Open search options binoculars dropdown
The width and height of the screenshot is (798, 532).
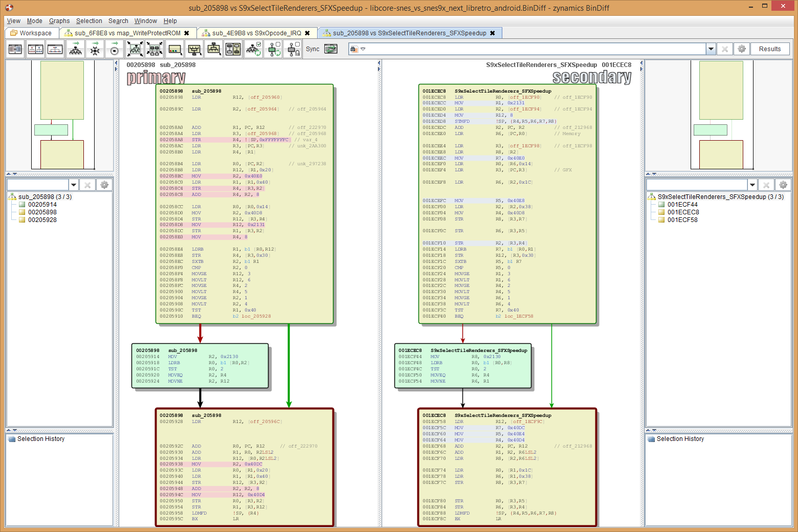358,49
